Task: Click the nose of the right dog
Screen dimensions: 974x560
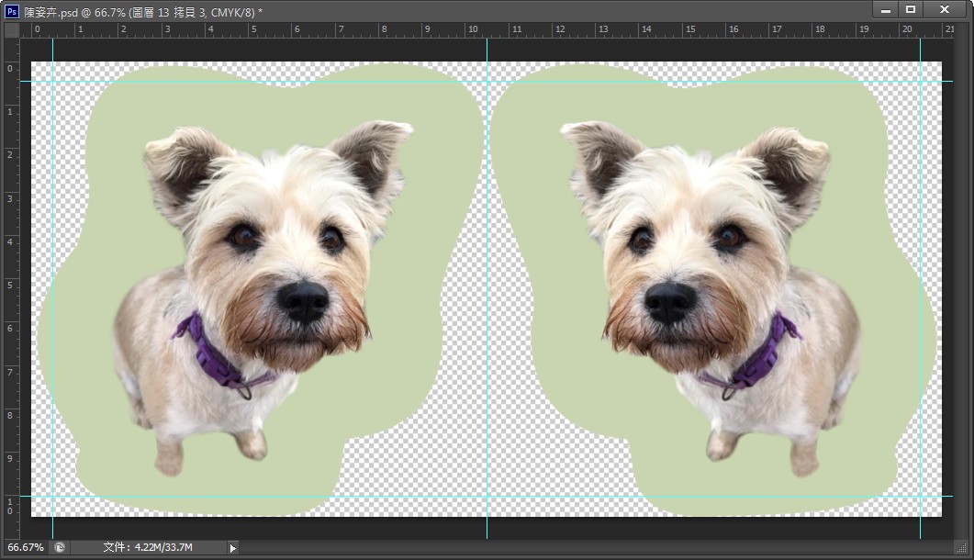Action: (670, 300)
